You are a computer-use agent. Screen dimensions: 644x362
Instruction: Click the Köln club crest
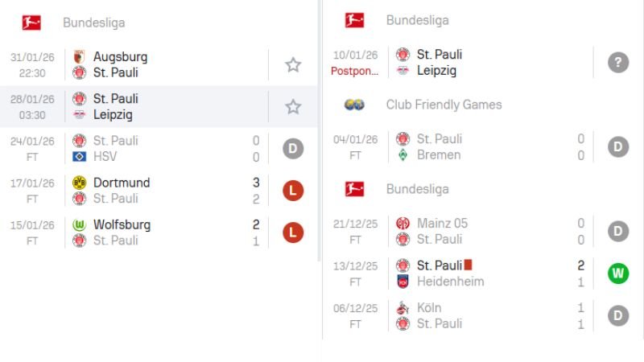(x=402, y=307)
